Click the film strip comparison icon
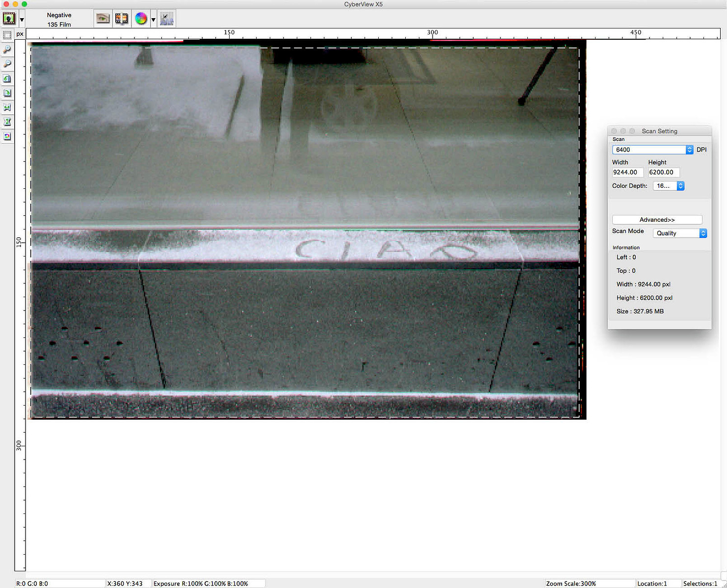Screen dimensions: 727x588 pyautogui.click(x=122, y=19)
